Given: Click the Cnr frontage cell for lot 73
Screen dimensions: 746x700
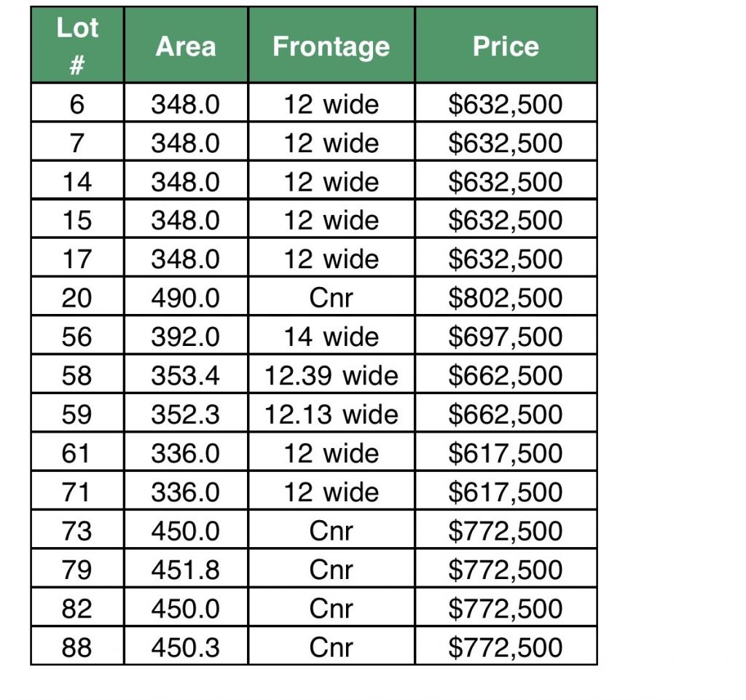Looking at the screenshot, I should [331, 531].
